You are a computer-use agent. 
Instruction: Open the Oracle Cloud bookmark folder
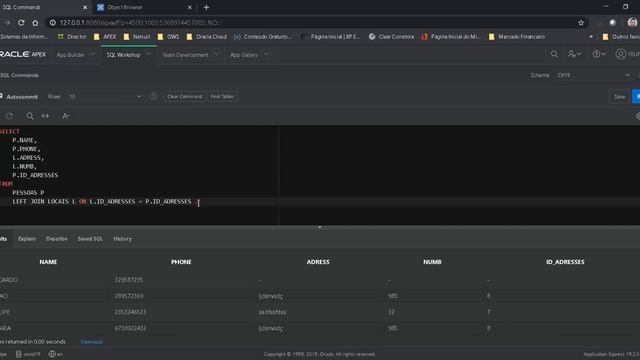207,37
